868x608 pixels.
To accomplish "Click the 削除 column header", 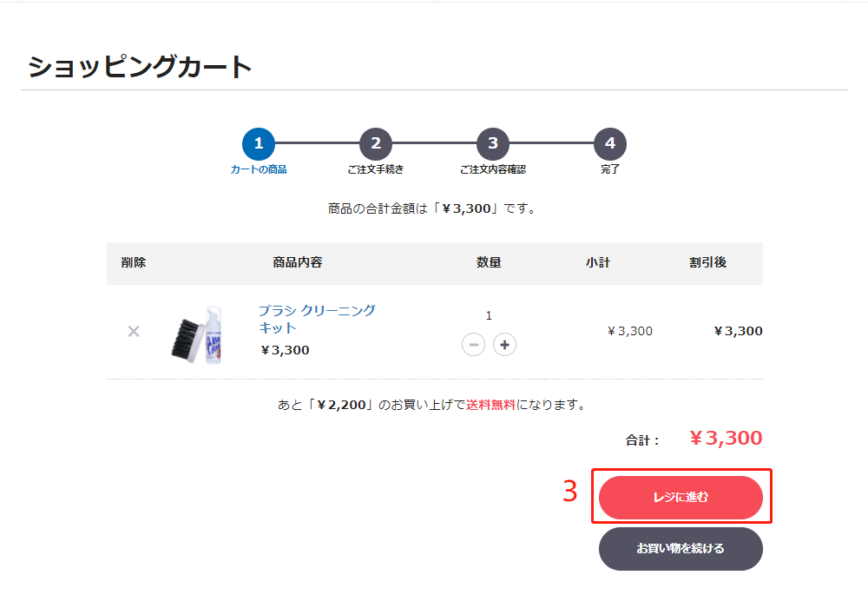I will (x=134, y=262).
